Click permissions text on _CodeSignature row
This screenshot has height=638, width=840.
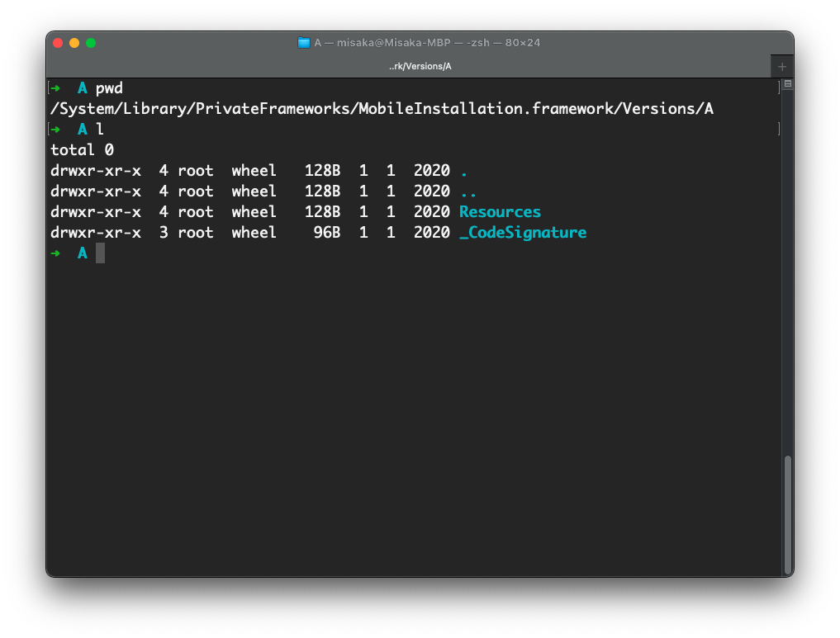click(x=96, y=233)
